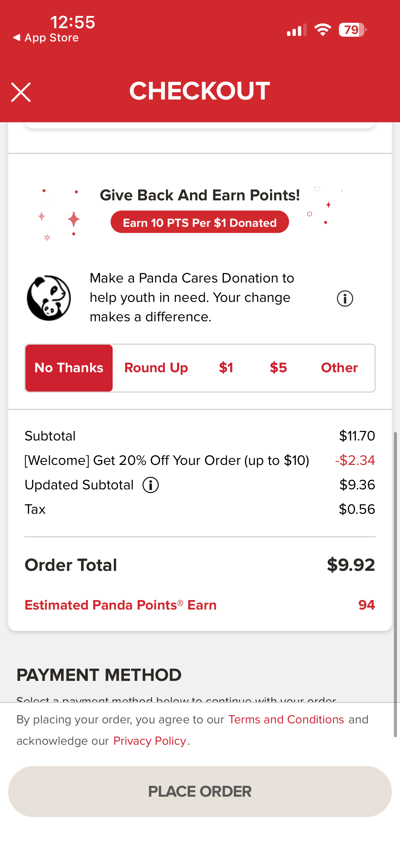Tap the Panda Cares donation info icon
The height and width of the screenshot is (868, 400).
[345, 299]
